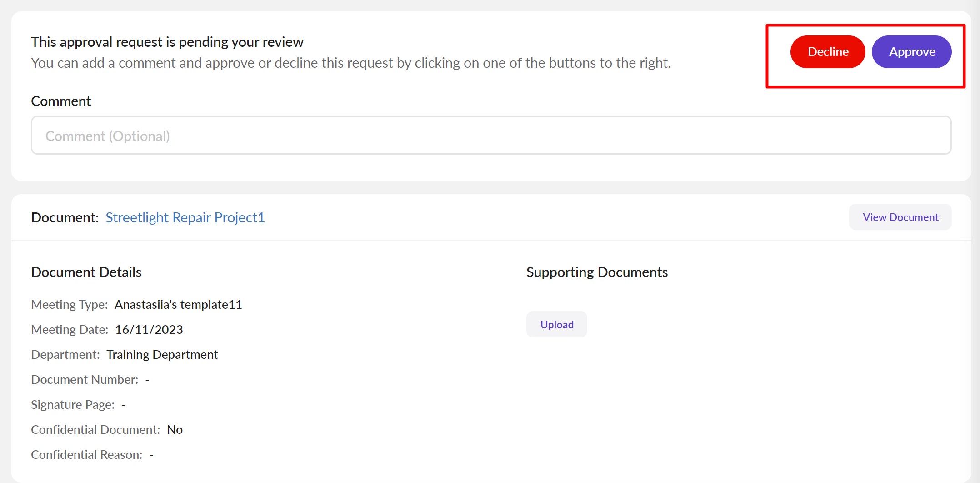Focus the optional Comment input field
Viewport: 980px width, 483px height.
click(x=491, y=136)
